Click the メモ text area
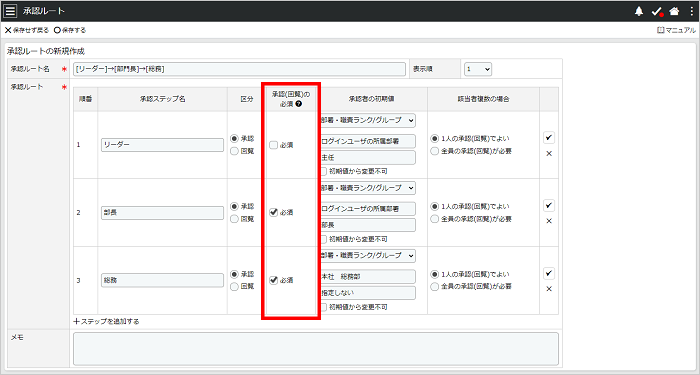 click(x=316, y=349)
